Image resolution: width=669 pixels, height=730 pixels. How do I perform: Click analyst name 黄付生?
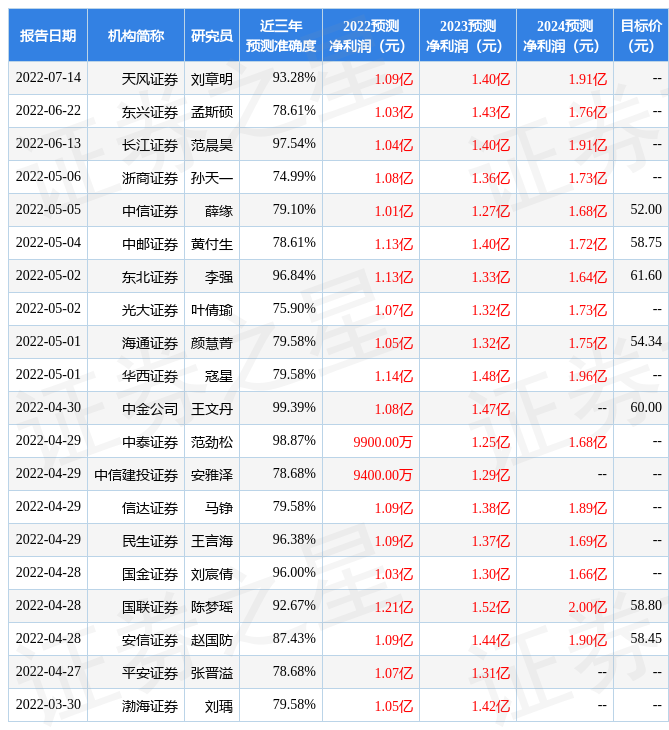click(x=212, y=244)
